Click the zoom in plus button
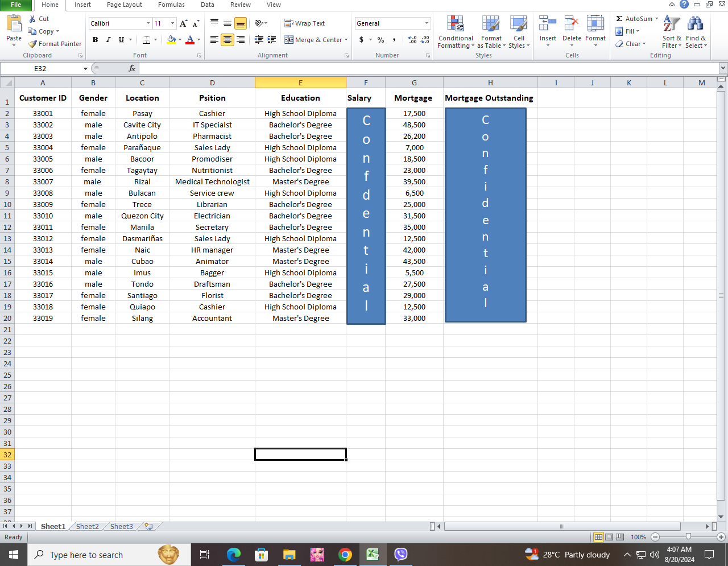 [x=721, y=537]
